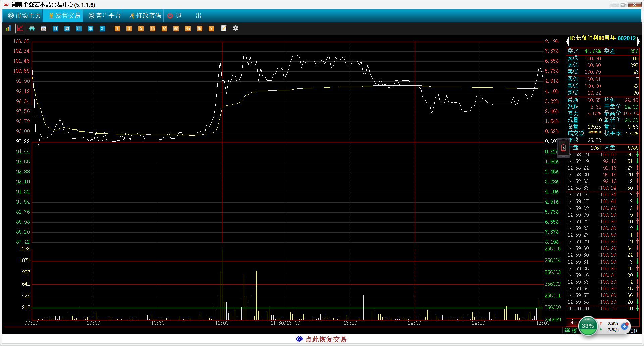The height and width of the screenshot is (346, 644).
Task: Click the 卖① price 100.79 row
Action: pos(603,72)
